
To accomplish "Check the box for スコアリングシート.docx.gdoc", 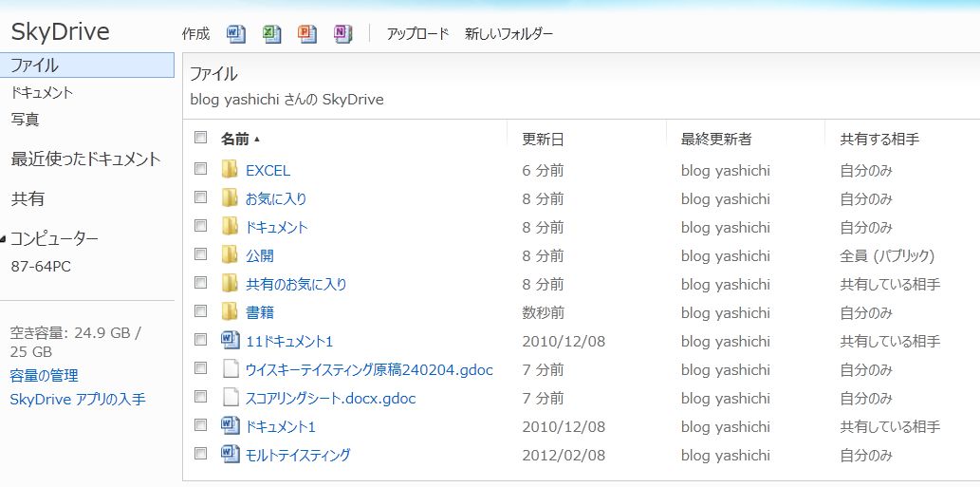I will (200, 397).
